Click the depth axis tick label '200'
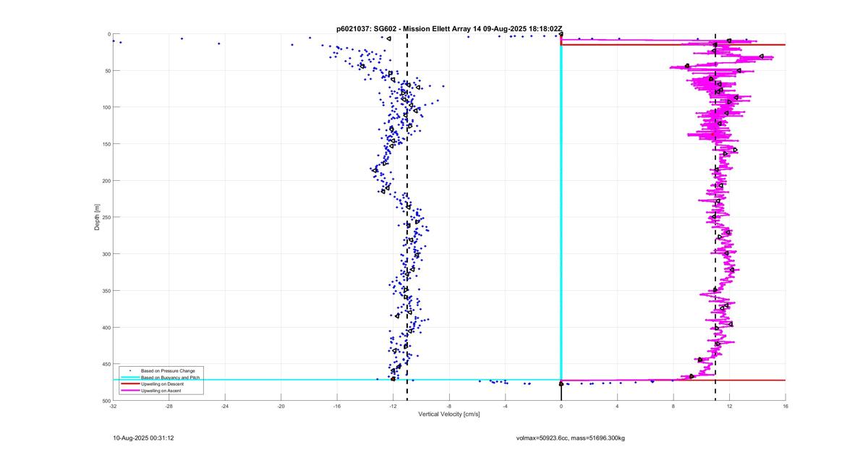Viewport: 868px width, 450px height. pyautogui.click(x=106, y=181)
